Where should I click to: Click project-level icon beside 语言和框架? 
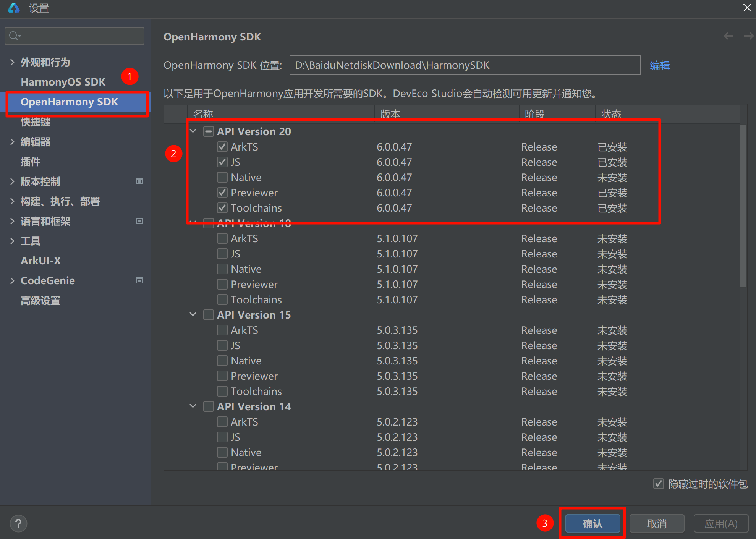click(x=139, y=221)
